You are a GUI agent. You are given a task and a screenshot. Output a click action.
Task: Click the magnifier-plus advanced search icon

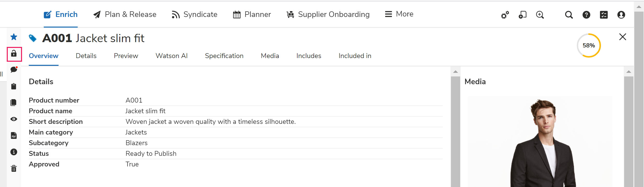[x=540, y=15]
